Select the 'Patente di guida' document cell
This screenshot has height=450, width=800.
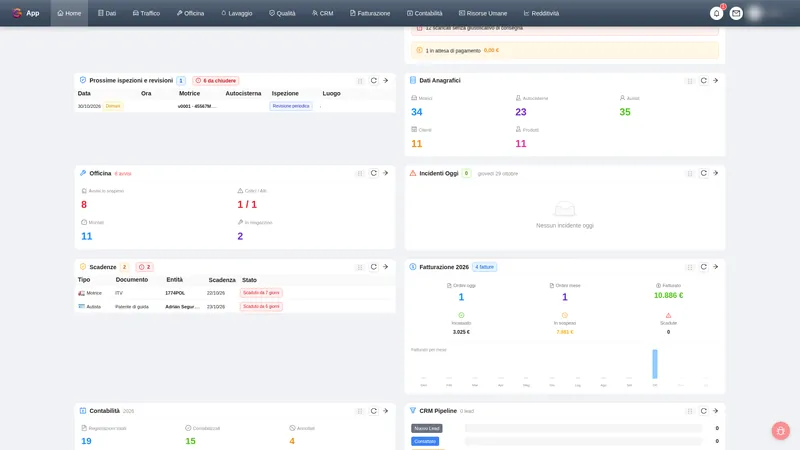pyautogui.click(x=132, y=307)
